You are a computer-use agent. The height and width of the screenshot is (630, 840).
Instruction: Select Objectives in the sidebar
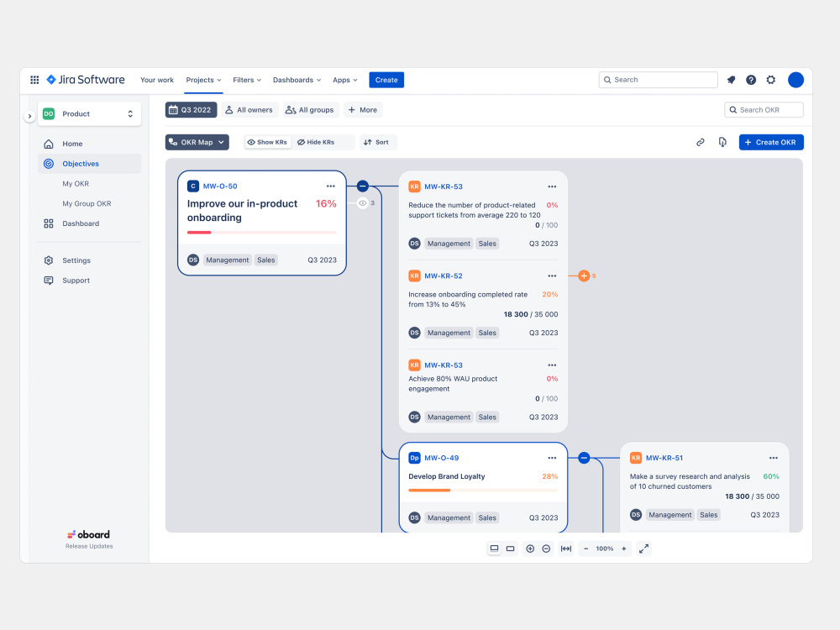[x=90, y=164]
